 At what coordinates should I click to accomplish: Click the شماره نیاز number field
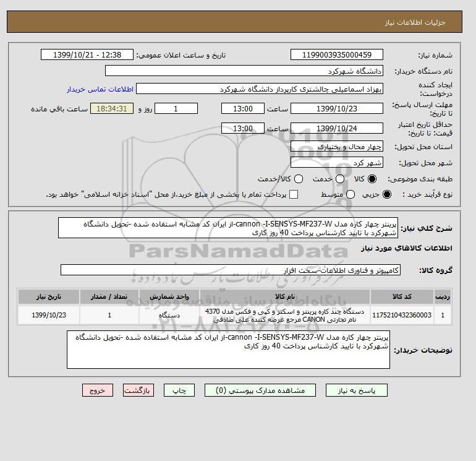point(337,54)
